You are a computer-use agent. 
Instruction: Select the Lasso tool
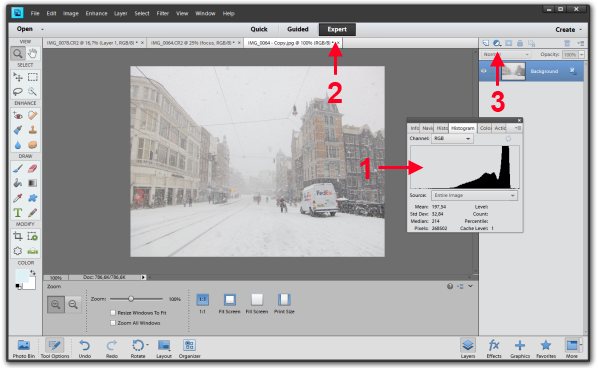click(18, 92)
